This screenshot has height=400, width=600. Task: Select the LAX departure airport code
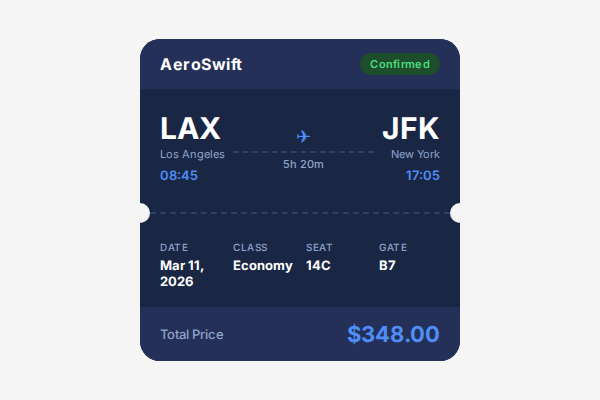click(x=190, y=129)
